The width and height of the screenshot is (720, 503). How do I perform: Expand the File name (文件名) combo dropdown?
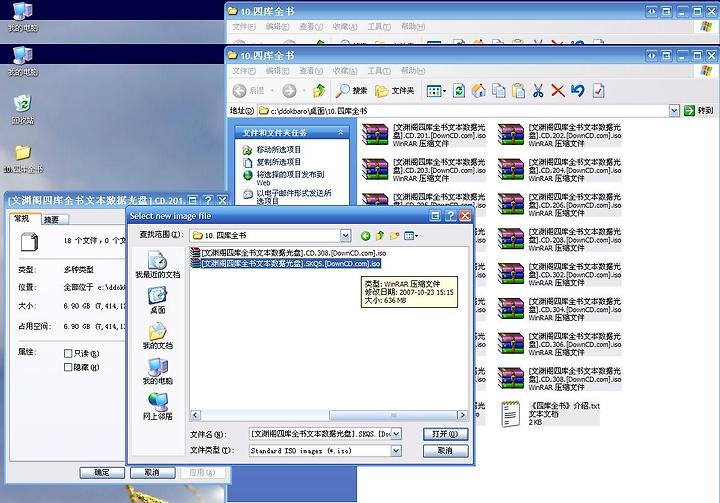click(x=396, y=434)
